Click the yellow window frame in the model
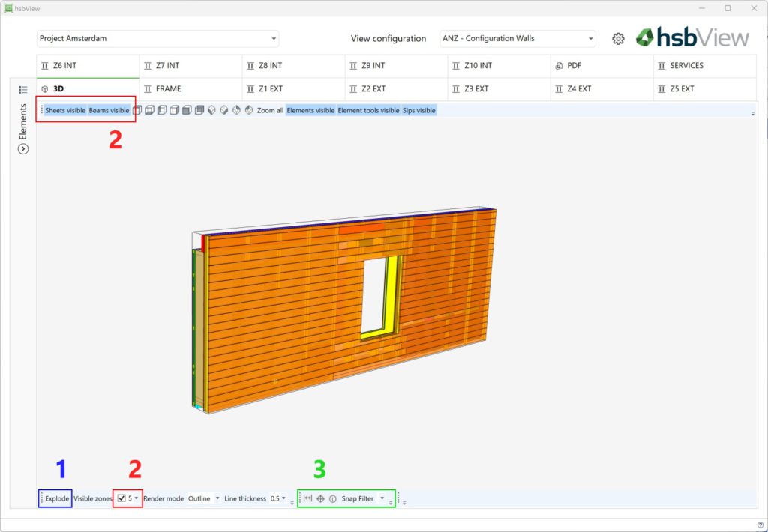The width and height of the screenshot is (768, 532). pyautogui.click(x=392, y=294)
